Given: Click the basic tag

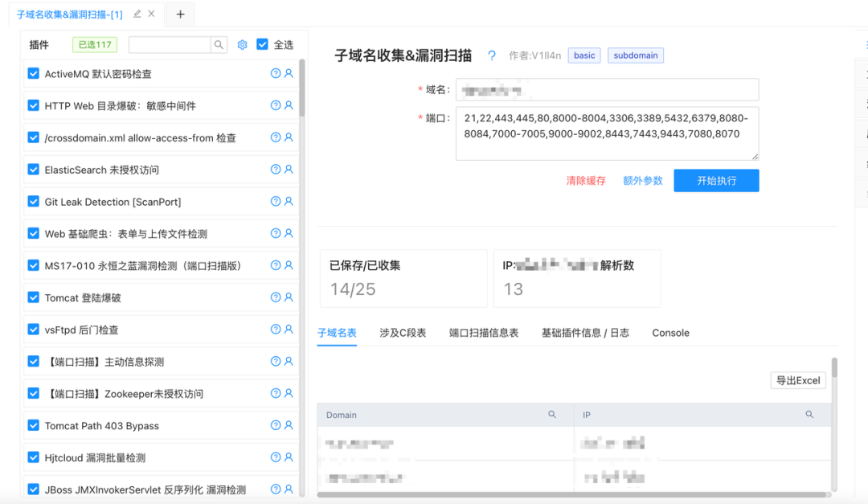Looking at the screenshot, I should [x=584, y=55].
